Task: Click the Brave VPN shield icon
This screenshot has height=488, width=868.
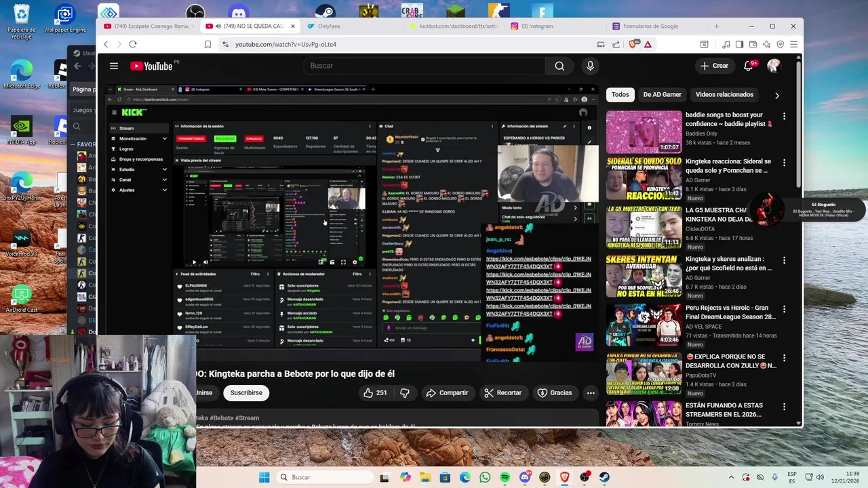Action: (780, 44)
